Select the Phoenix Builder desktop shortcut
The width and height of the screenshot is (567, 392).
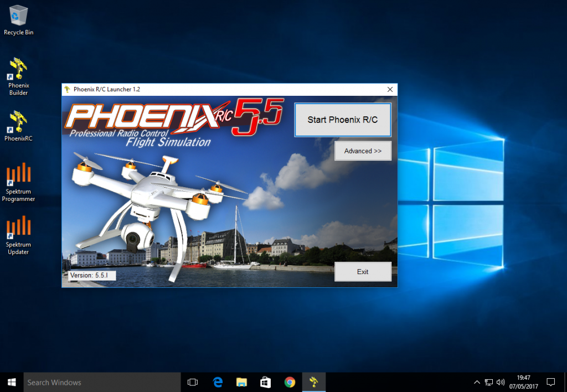tap(18, 76)
